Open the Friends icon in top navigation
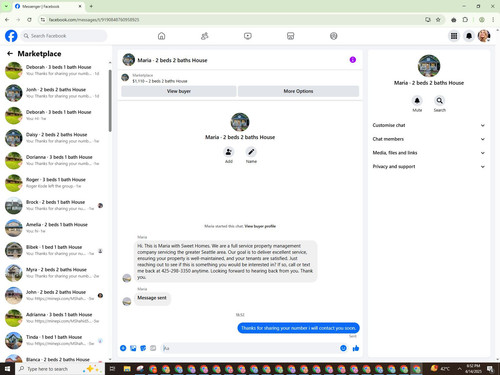Screen dimensions: 500x375 [x=204, y=36]
